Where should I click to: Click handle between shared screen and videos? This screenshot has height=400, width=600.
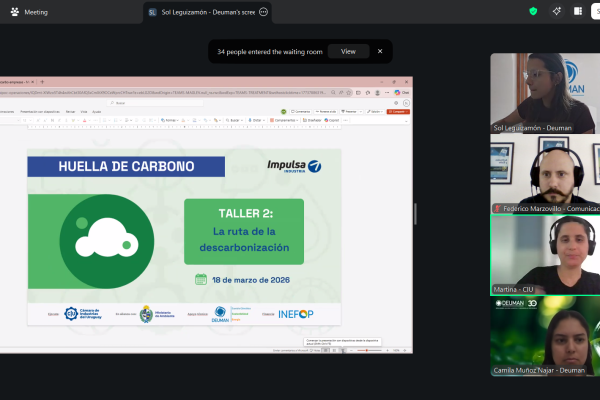(415, 214)
